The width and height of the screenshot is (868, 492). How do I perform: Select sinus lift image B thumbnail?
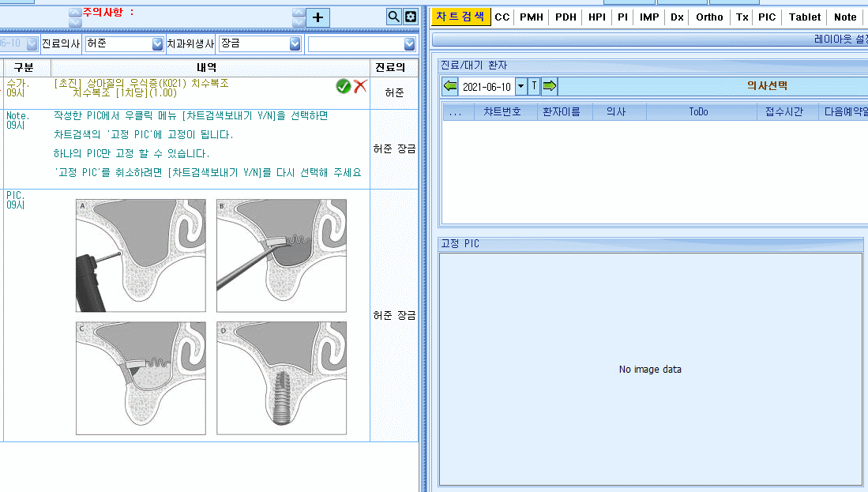coord(281,256)
